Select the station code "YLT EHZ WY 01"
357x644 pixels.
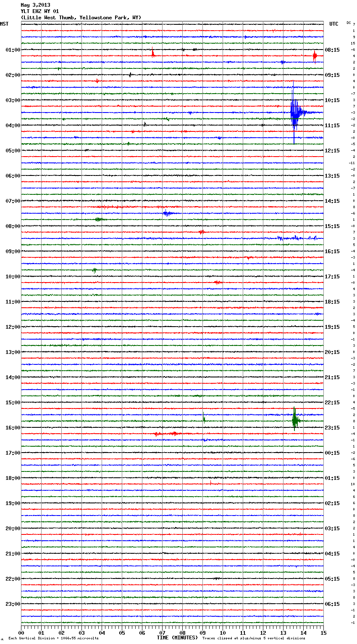(40, 11)
